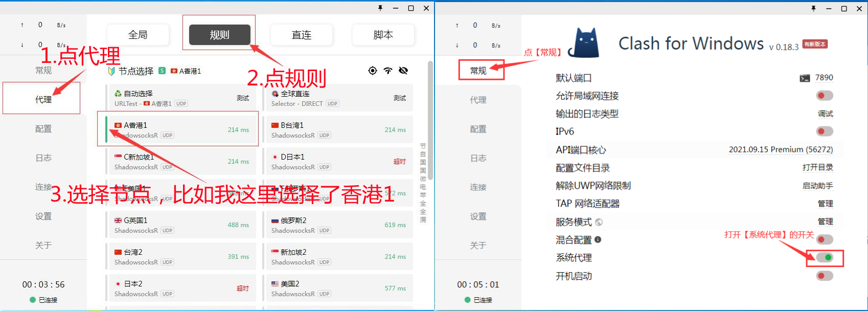Viewport: 868px width, 311px height.
Task: Click the info icon beside 混合配置
Action: (x=598, y=239)
